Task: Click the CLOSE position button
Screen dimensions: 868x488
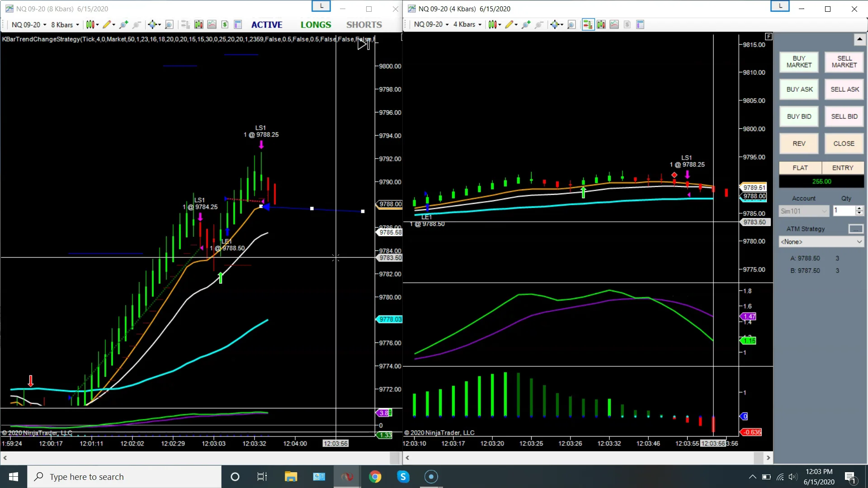Action: (x=844, y=144)
